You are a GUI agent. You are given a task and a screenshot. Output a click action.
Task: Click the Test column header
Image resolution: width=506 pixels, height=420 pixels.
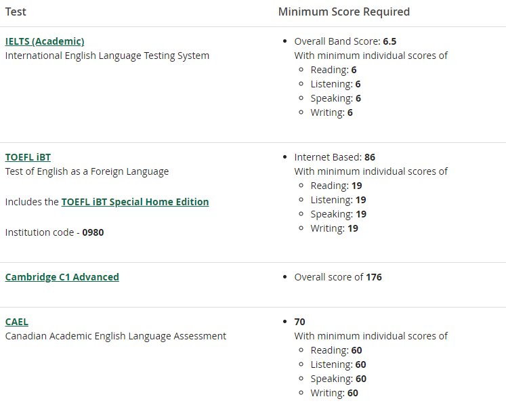[x=16, y=12]
